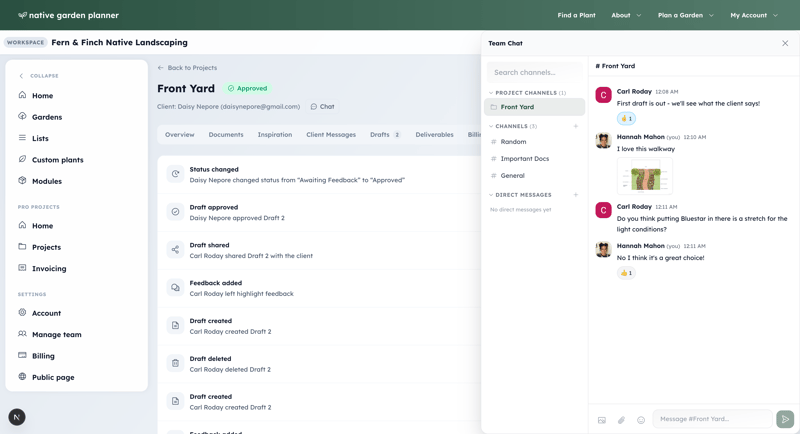This screenshot has width=800, height=434.
Task: Click the image upload icon in chat
Action: click(x=602, y=420)
